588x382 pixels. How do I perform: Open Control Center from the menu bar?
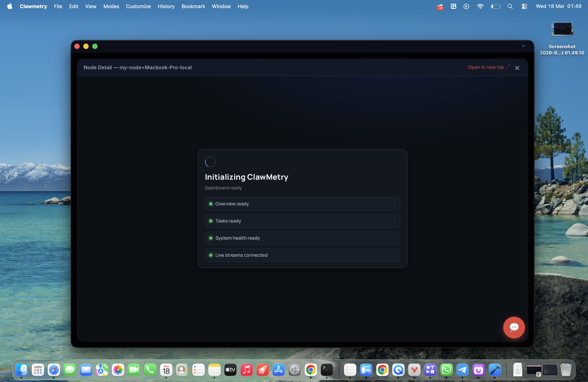524,6
